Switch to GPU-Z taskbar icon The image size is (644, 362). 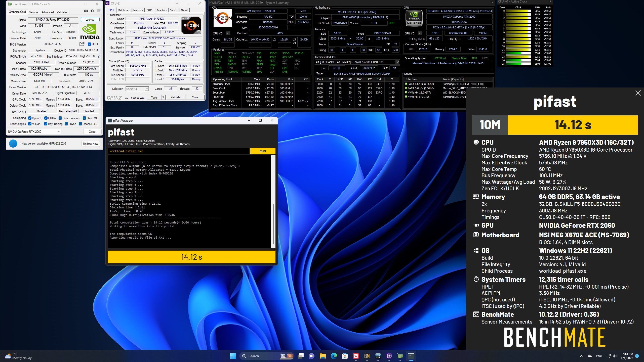click(400, 356)
